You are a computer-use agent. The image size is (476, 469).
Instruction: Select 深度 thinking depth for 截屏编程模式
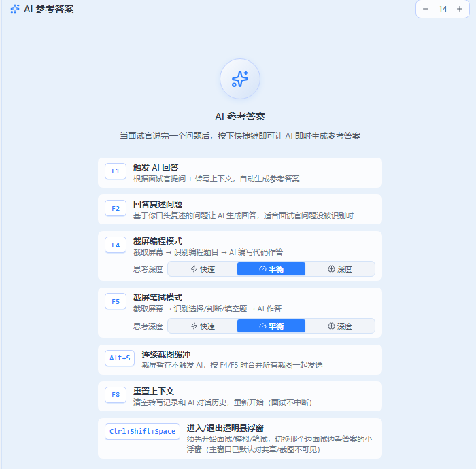click(x=340, y=269)
